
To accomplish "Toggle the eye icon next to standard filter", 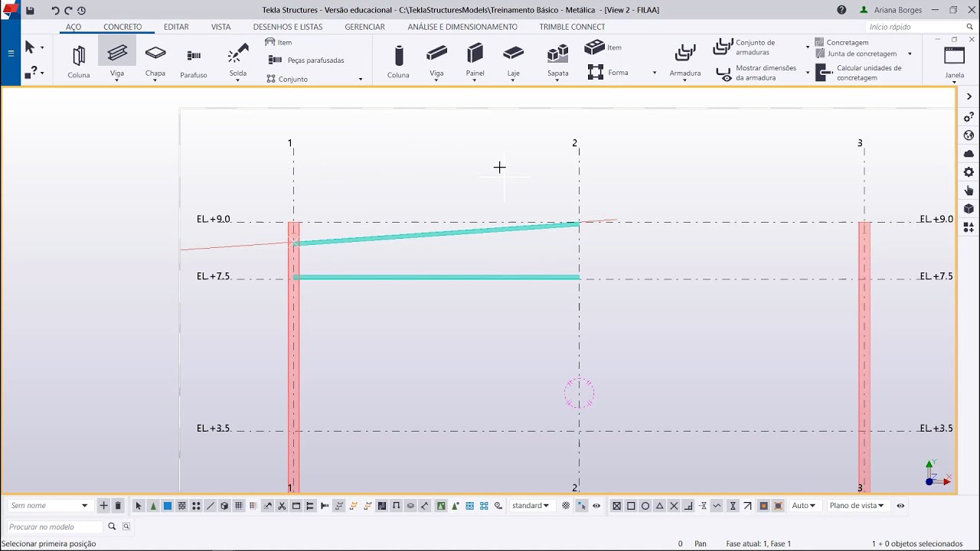I will point(596,506).
